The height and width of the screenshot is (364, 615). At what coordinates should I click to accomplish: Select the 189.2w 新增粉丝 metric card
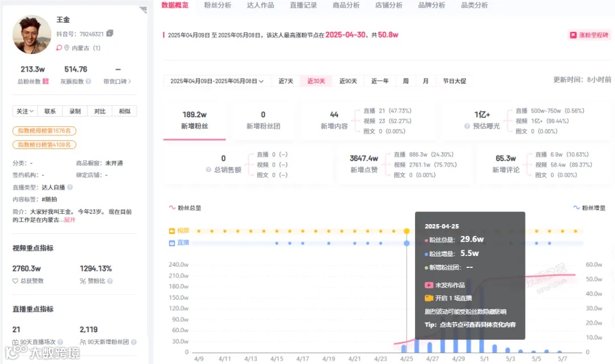[x=195, y=120]
